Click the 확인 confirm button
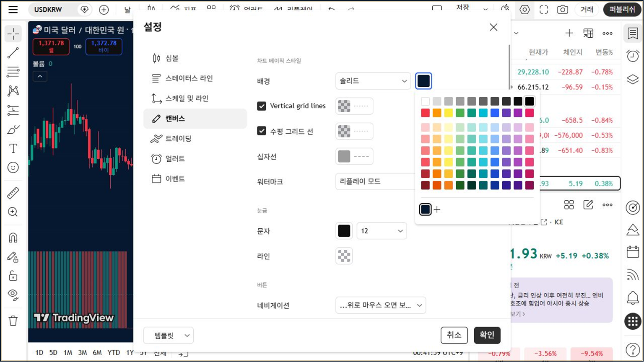Screen dimensions: 644x362 (x=487, y=335)
